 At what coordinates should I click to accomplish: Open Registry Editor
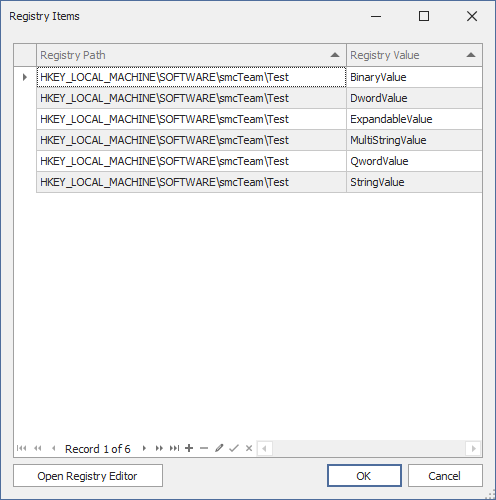point(88,476)
